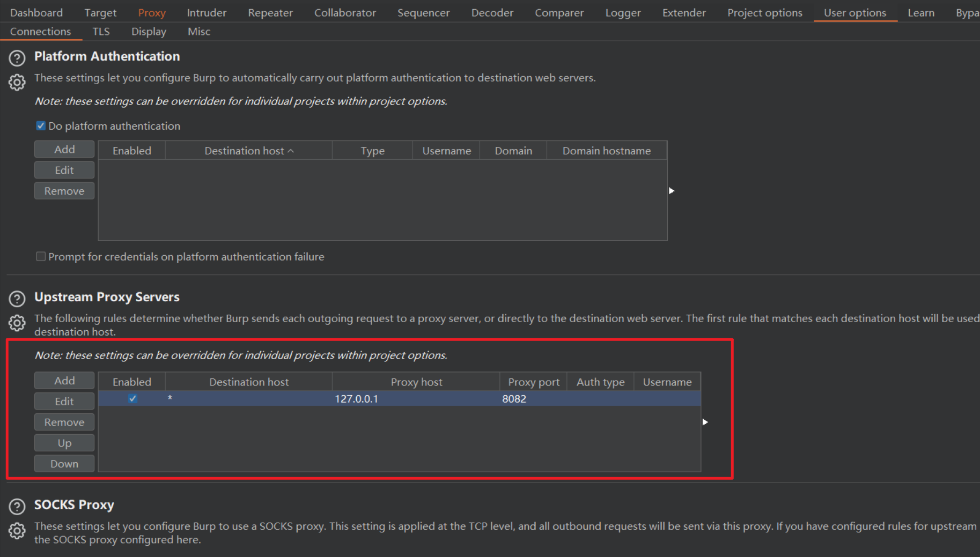Image resolution: width=980 pixels, height=557 pixels.
Task: Click Type column header in authentication table
Action: pyautogui.click(x=373, y=151)
